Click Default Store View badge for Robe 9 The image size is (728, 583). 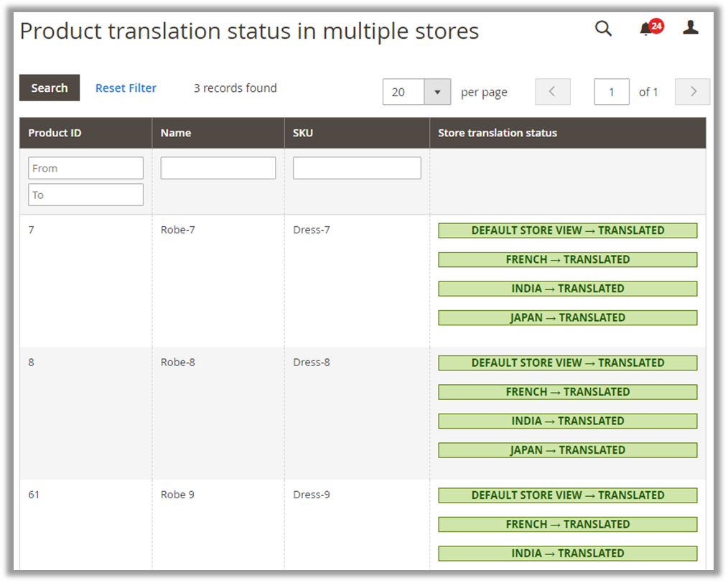tap(567, 495)
